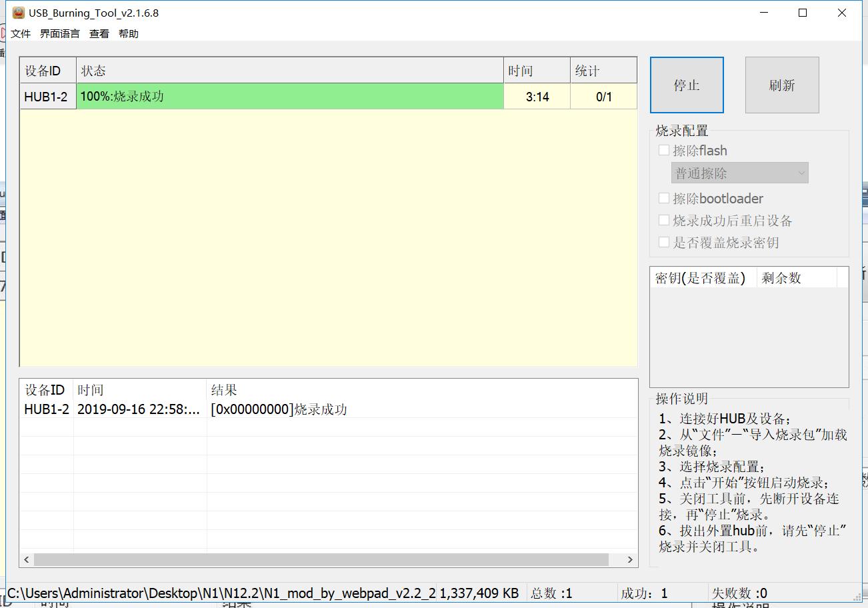Minimize the USB Burning Tool window
868x608 pixels.
[764, 13]
